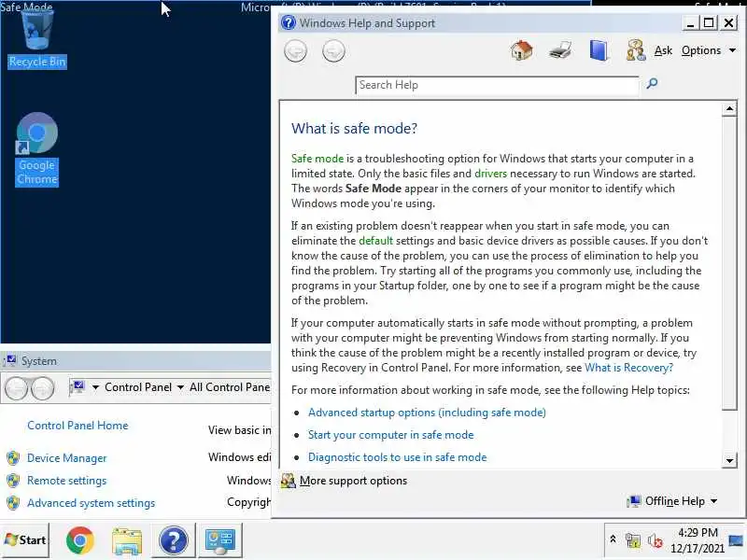Click the Start button
The width and height of the screenshot is (747, 560).
25,540
